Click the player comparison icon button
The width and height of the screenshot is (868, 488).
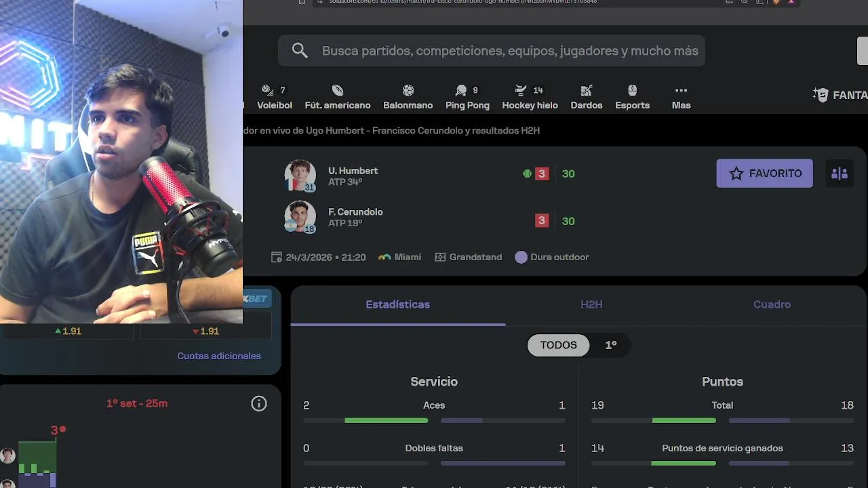pyautogui.click(x=839, y=174)
